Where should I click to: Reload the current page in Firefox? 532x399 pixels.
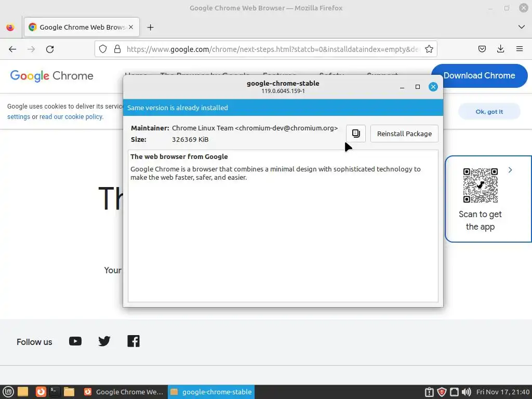pos(50,49)
